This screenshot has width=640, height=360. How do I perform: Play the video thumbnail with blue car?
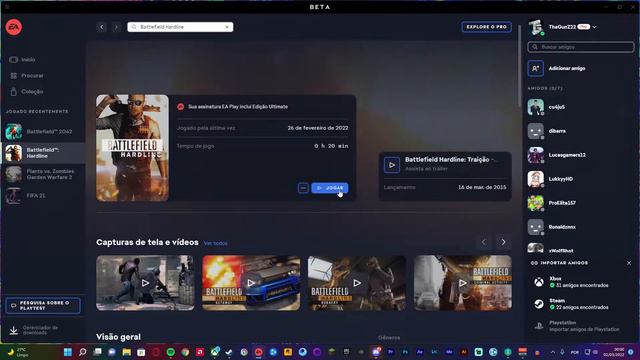tap(251, 283)
